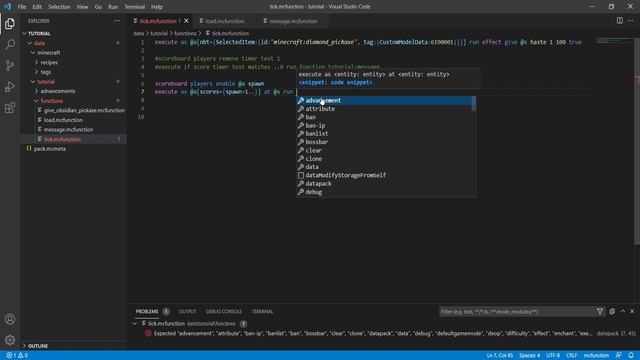The width and height of the screenshot is (640, 360).
Task: Maximize the panel with the chevron-up icon
Action: pos(623,311)
